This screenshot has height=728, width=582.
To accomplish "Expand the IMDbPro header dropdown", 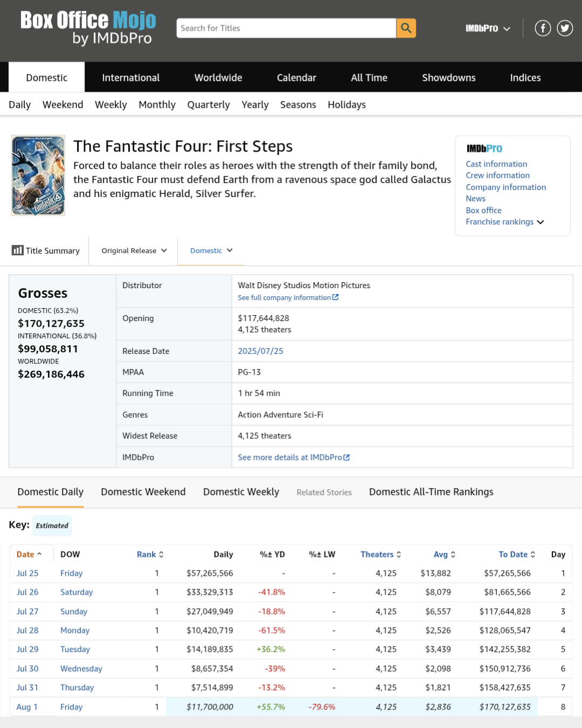I will pyautogui.click(x=488, y=28).
